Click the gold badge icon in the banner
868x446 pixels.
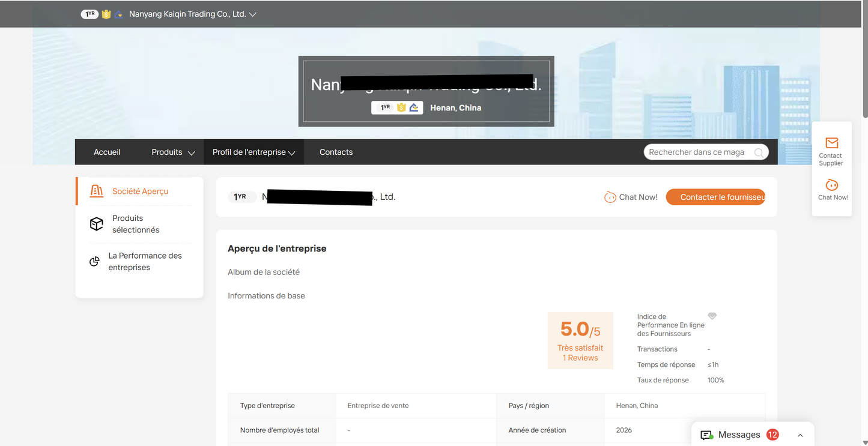coord(401,107)
